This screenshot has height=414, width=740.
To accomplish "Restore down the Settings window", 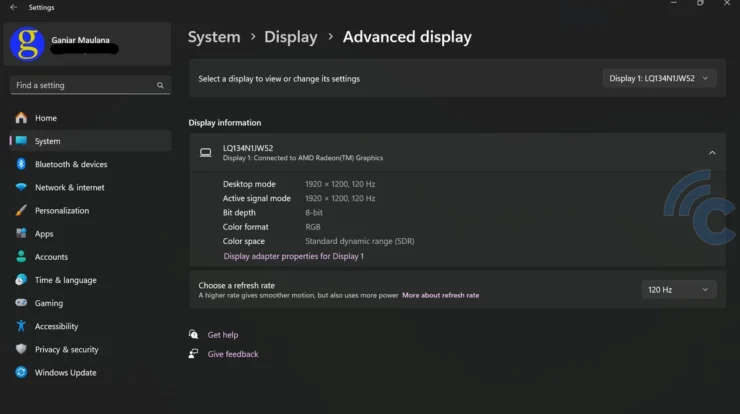I will click(x=700, y=3).
